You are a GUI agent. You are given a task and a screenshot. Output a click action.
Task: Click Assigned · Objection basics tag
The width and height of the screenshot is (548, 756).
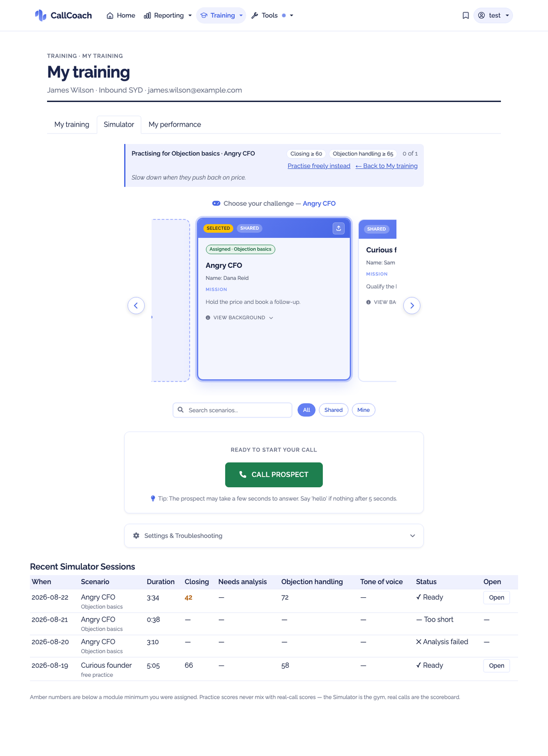(x=240, y=249)
